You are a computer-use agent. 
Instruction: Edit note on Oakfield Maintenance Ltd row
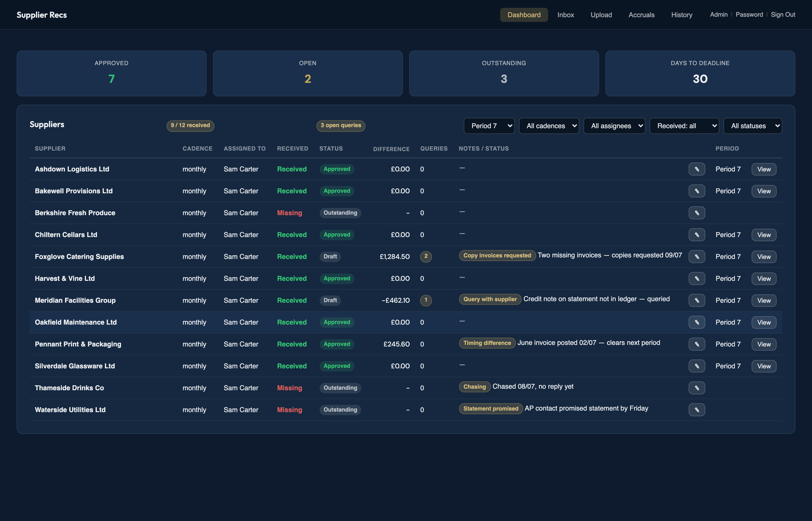696,322
